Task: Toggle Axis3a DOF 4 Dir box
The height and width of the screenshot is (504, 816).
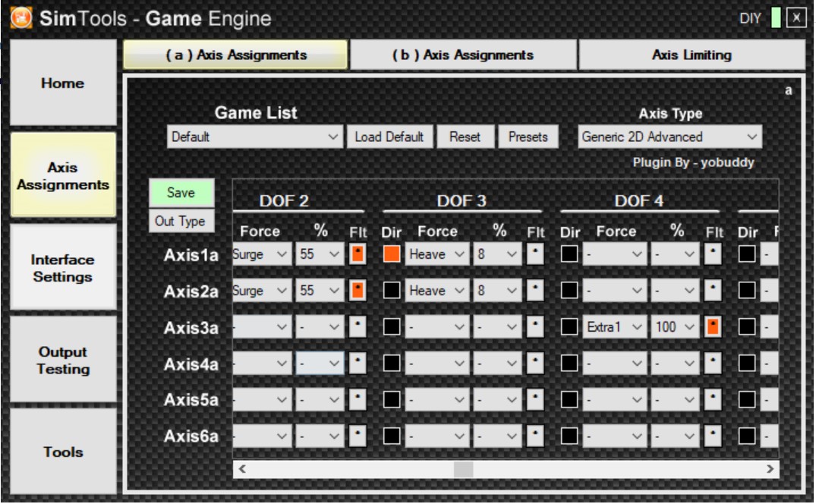Action: click(x=569, y=326)
